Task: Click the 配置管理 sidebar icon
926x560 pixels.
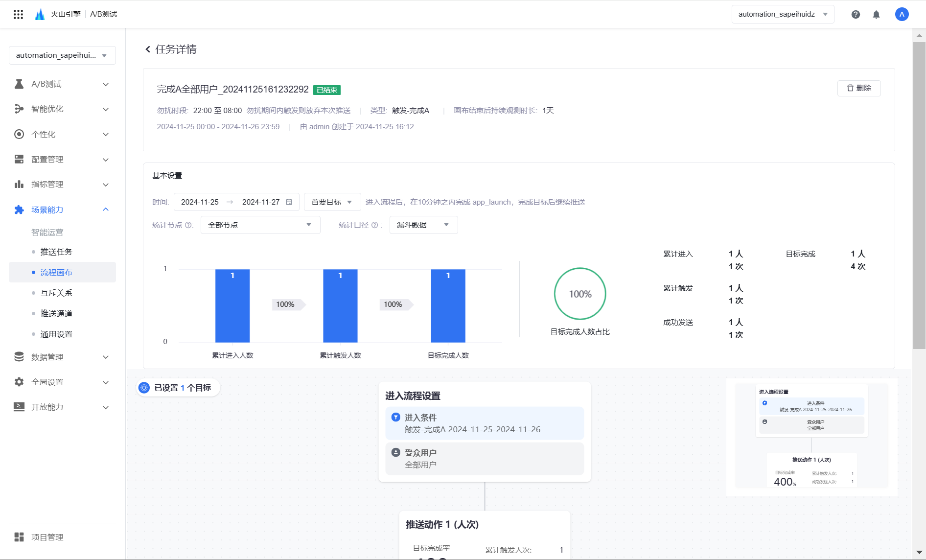Action: (19, 159)
